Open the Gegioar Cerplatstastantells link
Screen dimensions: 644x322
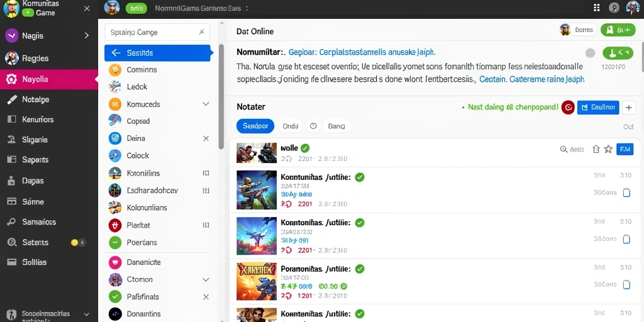click(362, 52)
